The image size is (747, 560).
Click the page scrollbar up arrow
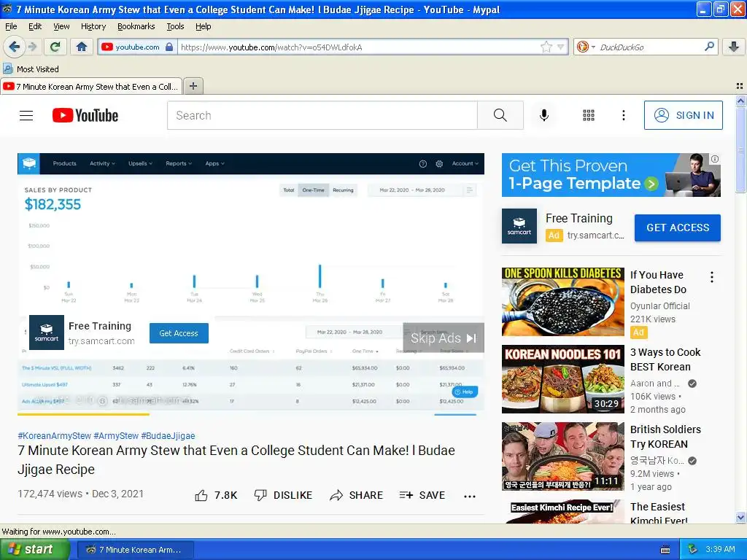point(740,101)
